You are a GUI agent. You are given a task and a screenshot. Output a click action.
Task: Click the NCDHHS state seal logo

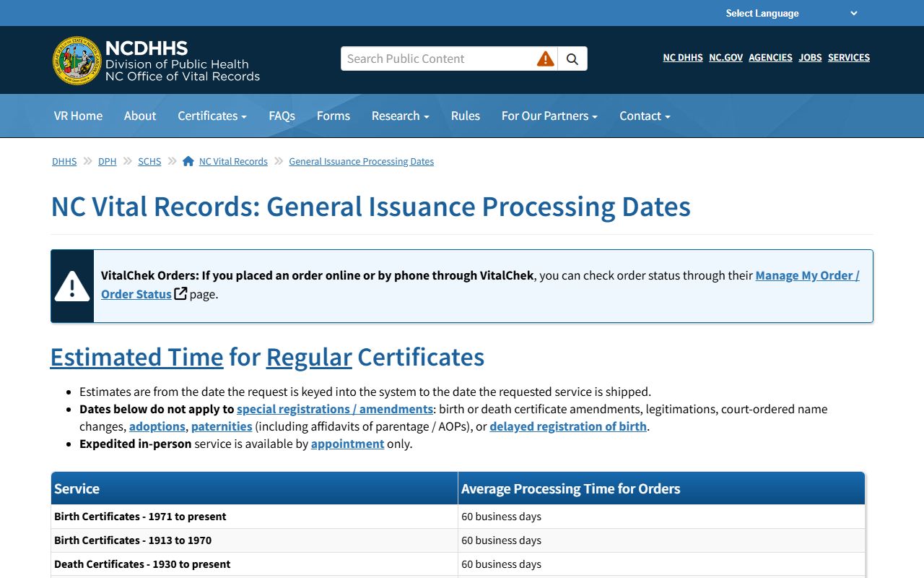(x=77, y=61)
